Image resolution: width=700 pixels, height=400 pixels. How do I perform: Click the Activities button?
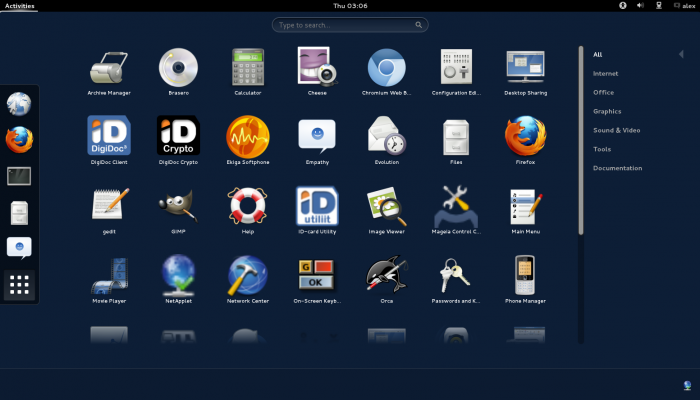point(19,6)
